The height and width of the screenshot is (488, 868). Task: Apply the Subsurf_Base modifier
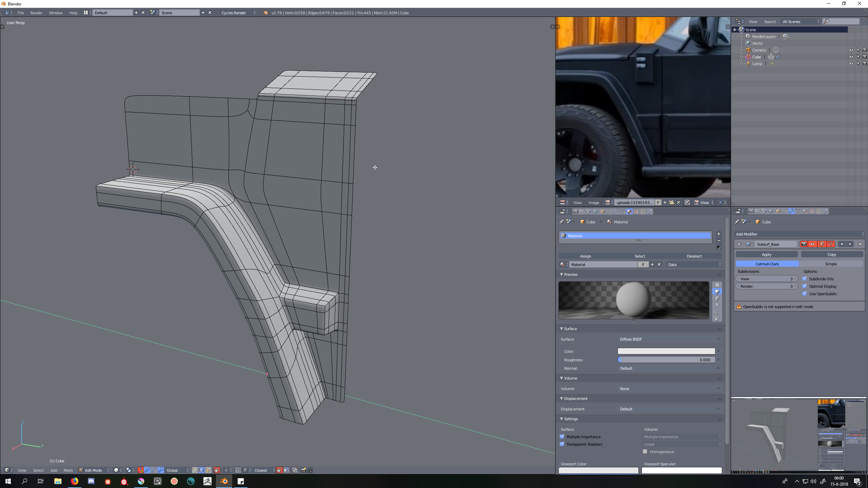click(x=766, y=255)
